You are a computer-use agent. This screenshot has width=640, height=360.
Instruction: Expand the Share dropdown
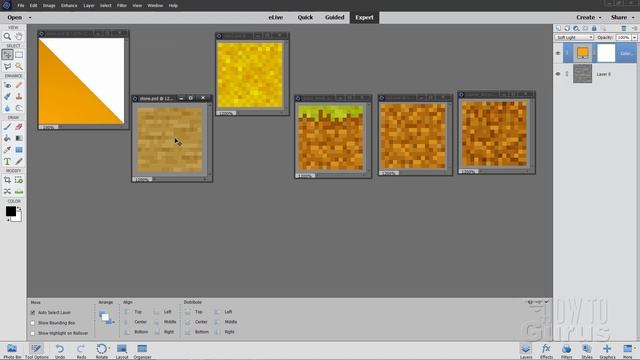tap(633, 18)
